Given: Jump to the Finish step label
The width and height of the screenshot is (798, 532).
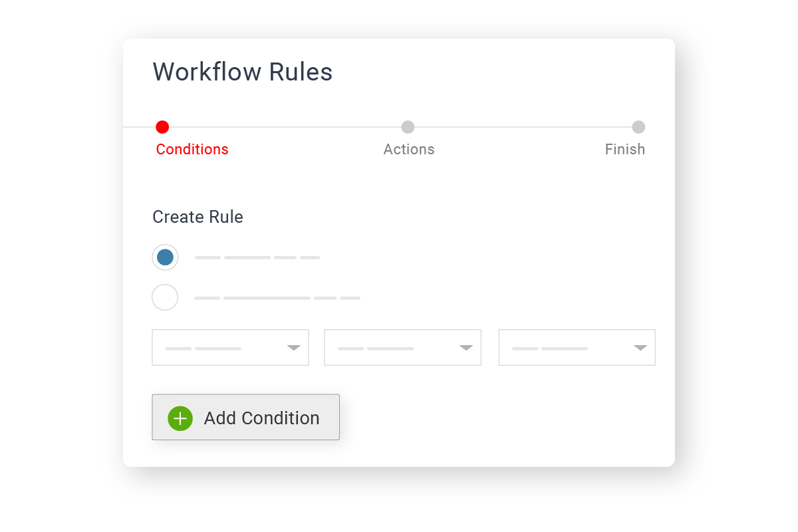Looking at the screenshot, I should click(x=624, y=150).
